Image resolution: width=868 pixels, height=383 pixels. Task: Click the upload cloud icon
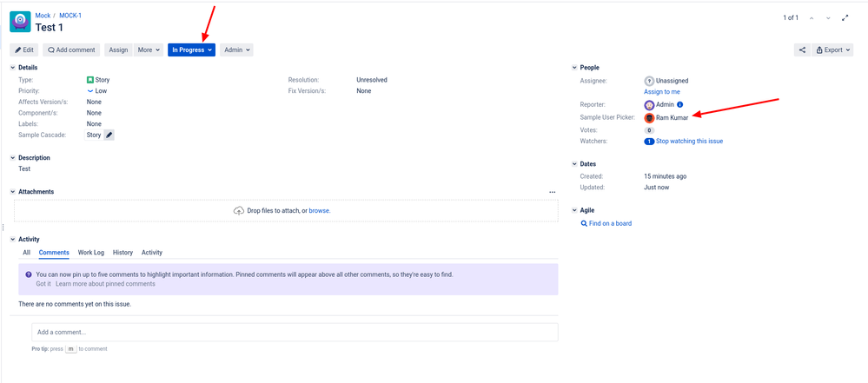[x=239, y=211]
